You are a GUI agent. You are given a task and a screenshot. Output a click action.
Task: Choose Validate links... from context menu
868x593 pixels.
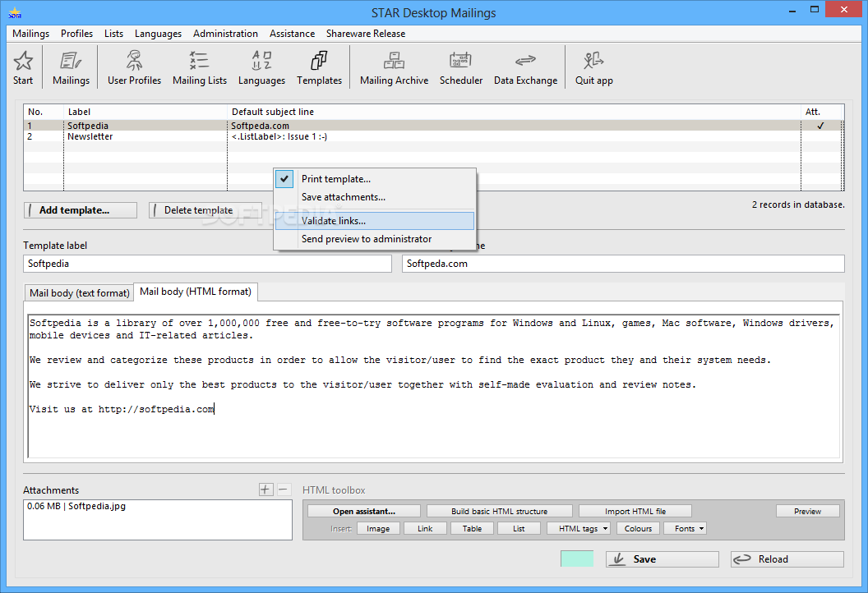point(375,221)
